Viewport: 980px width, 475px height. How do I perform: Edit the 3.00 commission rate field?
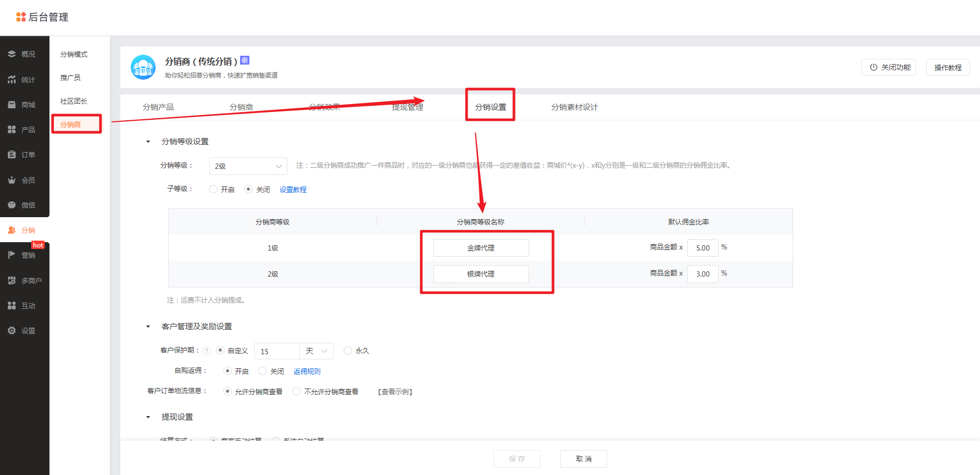(703, 274)
